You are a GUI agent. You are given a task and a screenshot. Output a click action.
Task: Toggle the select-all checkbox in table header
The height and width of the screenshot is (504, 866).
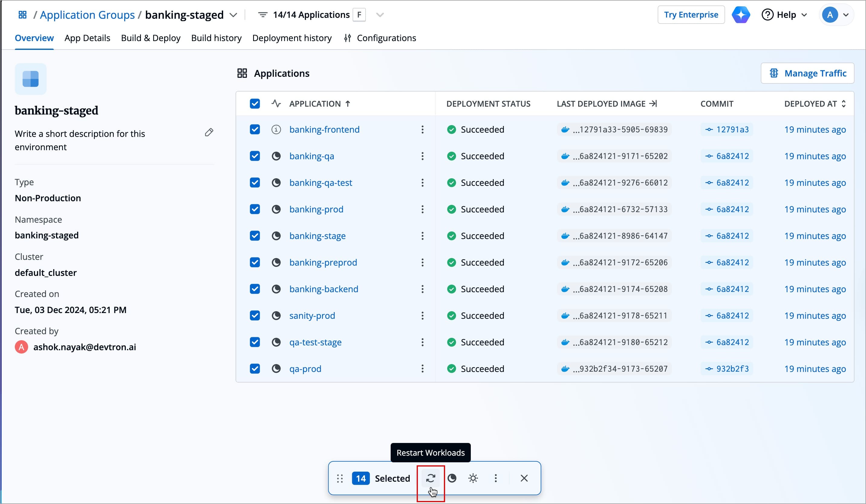255,103
